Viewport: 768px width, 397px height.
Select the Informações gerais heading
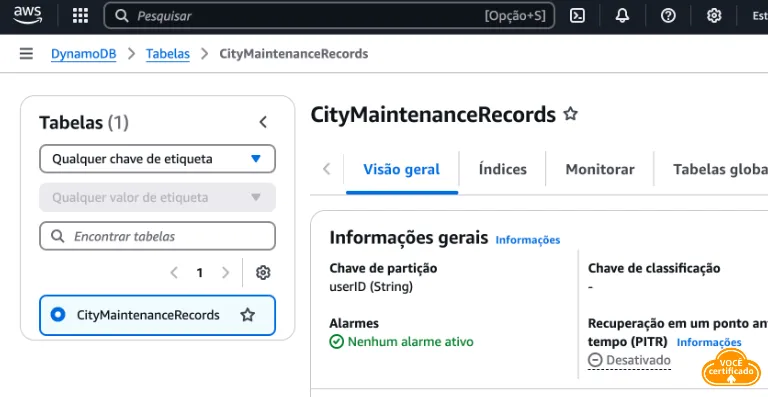pyautogui.click(x=408, y=237)
